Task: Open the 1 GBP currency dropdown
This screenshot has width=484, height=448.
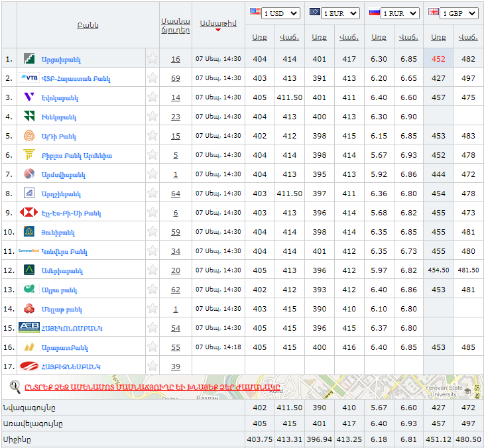Action: 459,13
